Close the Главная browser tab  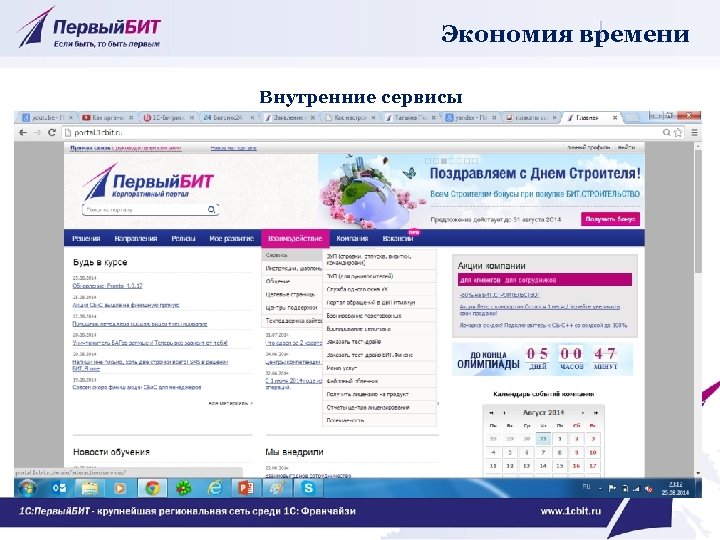click(x=615, y=118)
